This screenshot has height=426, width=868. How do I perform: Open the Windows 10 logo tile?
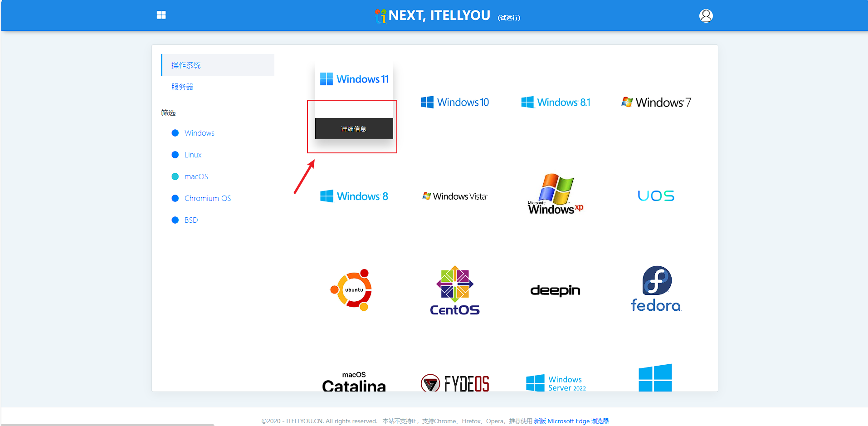455,102
